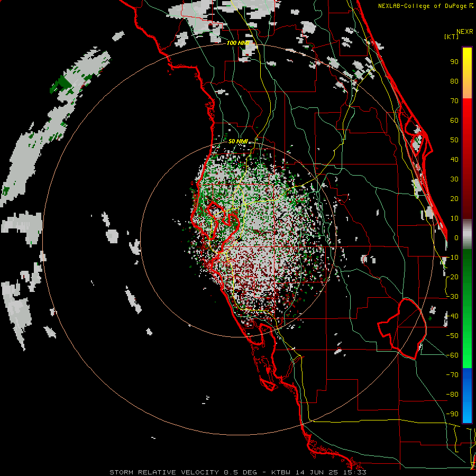
Task: Click the 14 JUN 25 date in the caption
Action: tap(316, 472)
